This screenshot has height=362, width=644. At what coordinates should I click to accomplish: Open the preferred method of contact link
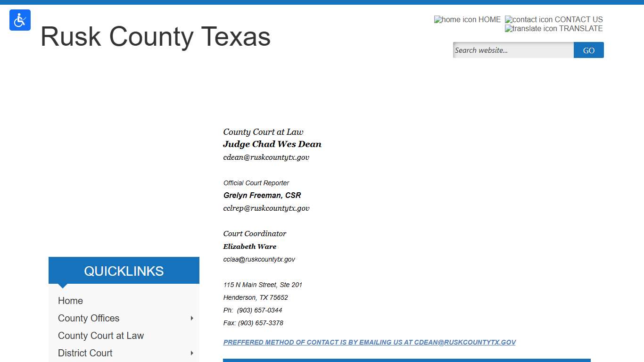click(x=370, y=342)
